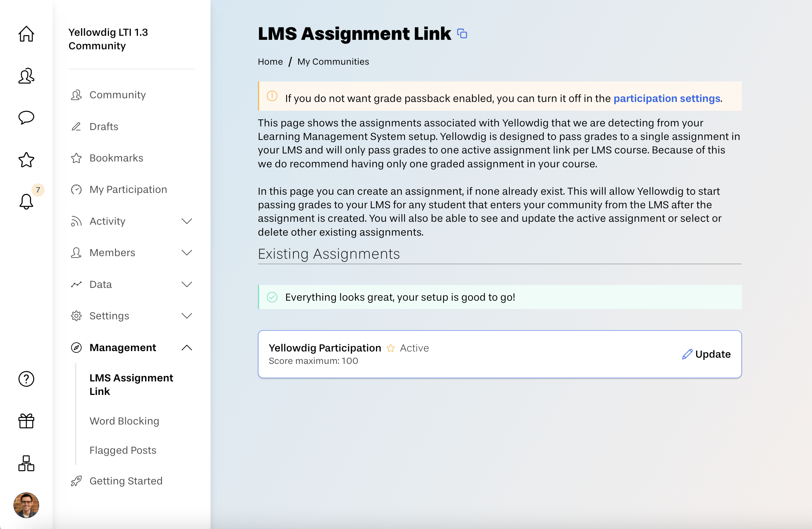Image resolution: width=812 pixels, height=529 pixels.
Task: Select Flagged Posts in Management
Action: tap(123, 450)
